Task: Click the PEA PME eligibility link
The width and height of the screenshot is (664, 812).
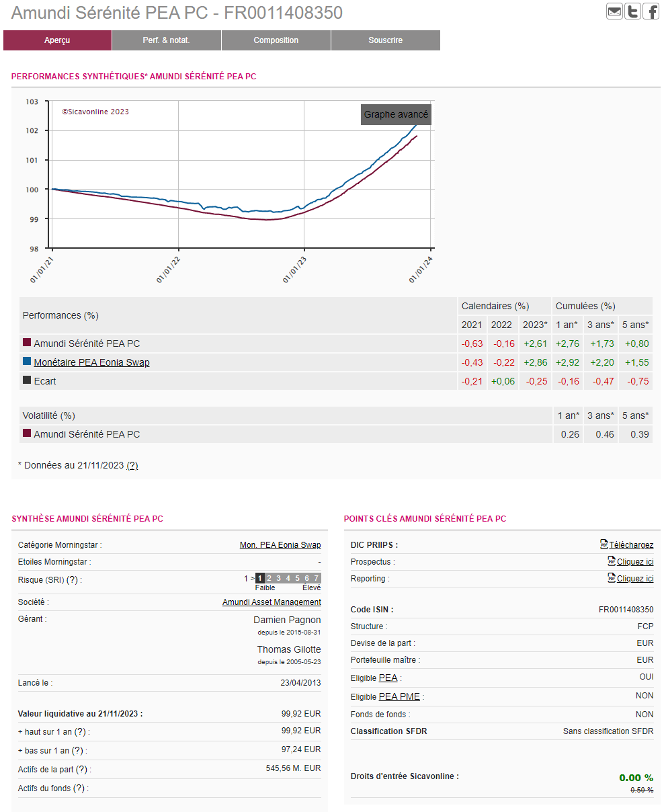Action: click(399, 697)
